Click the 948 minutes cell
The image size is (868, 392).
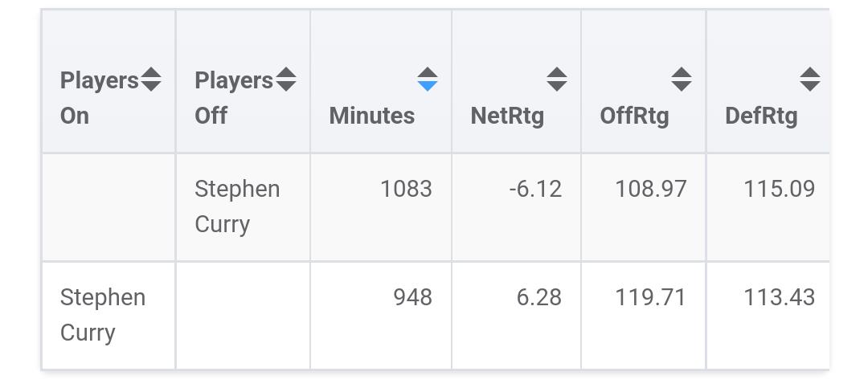[x=412, y=298]
